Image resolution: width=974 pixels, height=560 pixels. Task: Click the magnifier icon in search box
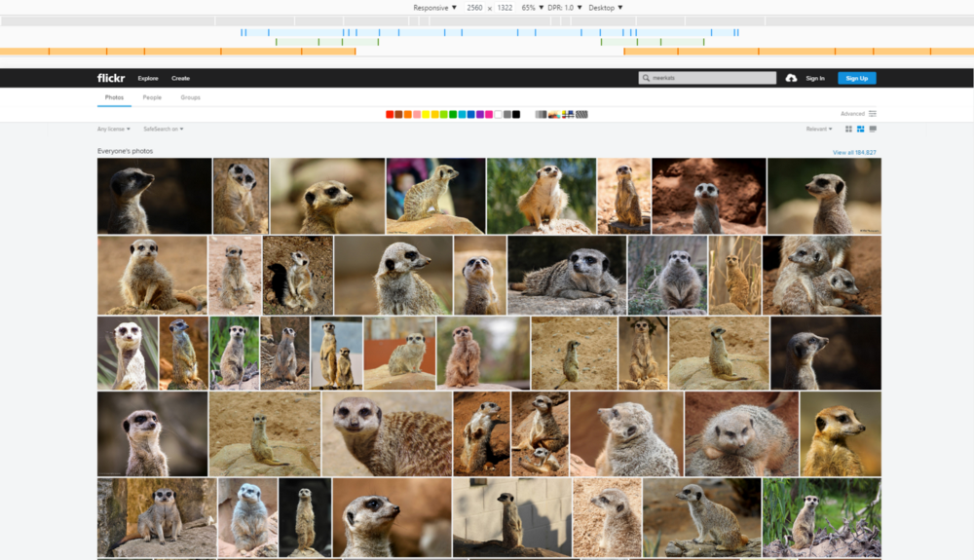(x=646, y=78)
